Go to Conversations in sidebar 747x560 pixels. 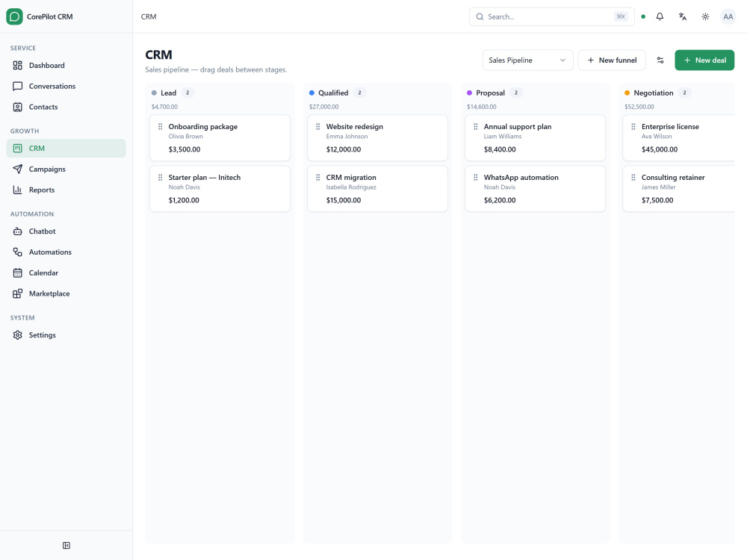[x=66, y=86]
